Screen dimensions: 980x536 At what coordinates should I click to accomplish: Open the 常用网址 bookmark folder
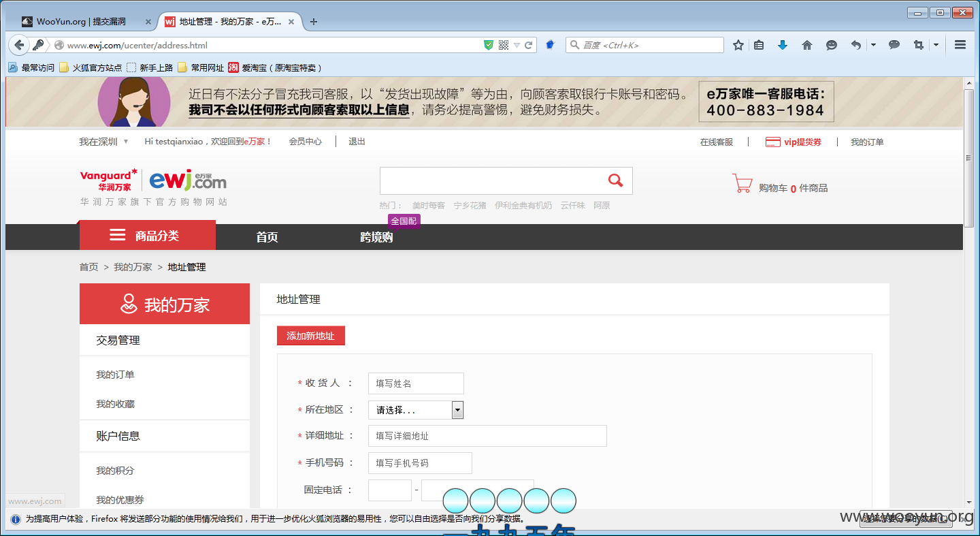(201, 67)
